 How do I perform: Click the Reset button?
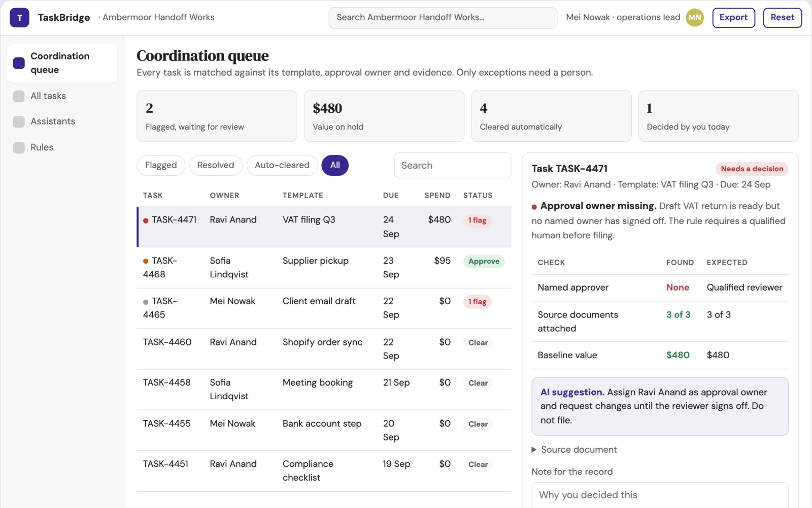(782, 18)
